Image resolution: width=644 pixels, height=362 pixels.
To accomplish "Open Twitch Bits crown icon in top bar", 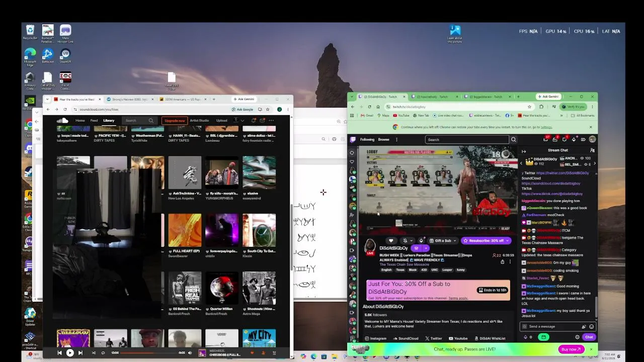I will pyautogui.click(x=574, y=139).
